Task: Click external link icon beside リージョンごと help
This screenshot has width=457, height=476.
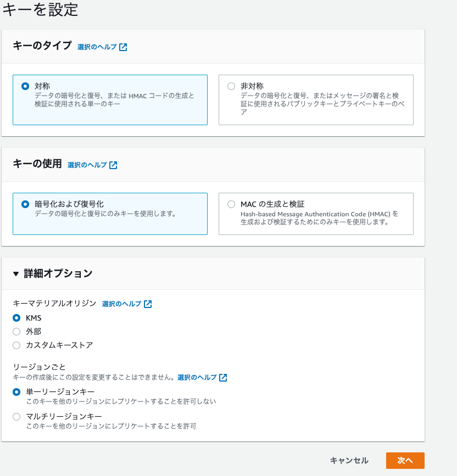Action: pyautogui.click(x=223, y=378)
